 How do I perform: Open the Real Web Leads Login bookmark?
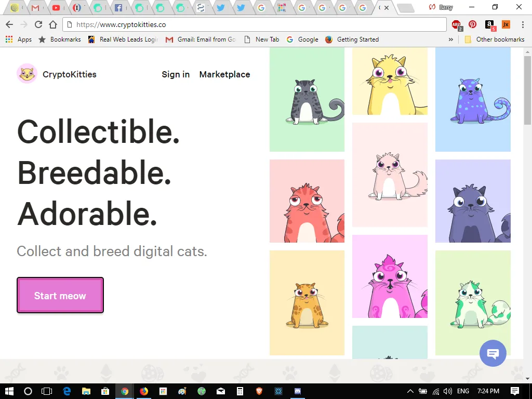click(123, 39)
